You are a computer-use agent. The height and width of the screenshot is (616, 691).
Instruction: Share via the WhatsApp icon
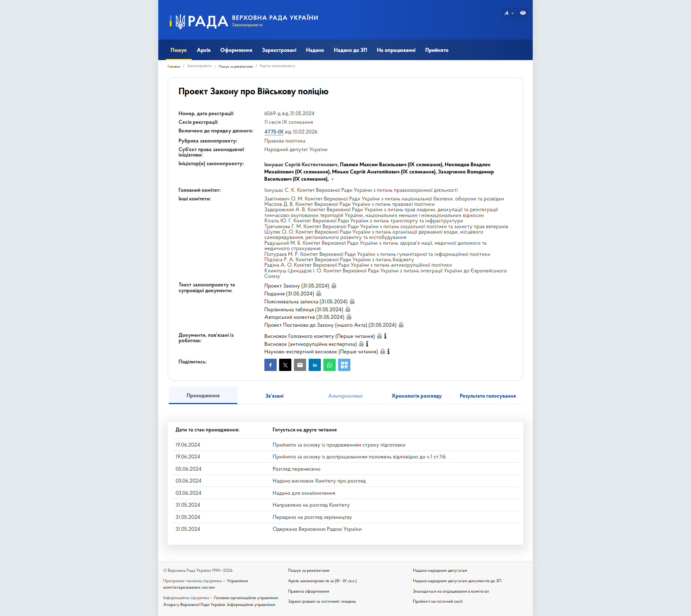(x=329, y=365)
